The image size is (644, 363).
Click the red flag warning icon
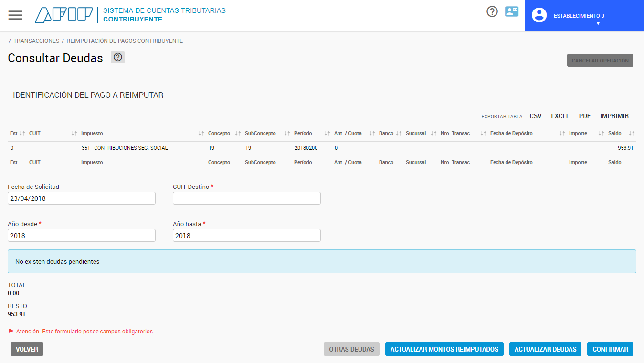[11, 331]
